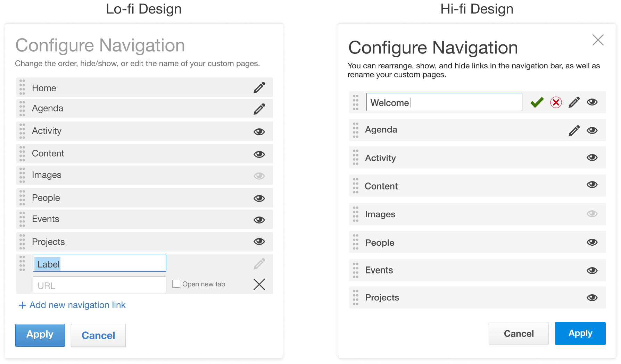Screen dimensions: 621x364
Task: Toggle visibility of People in hi-fi design
Action: click(592, 242)
